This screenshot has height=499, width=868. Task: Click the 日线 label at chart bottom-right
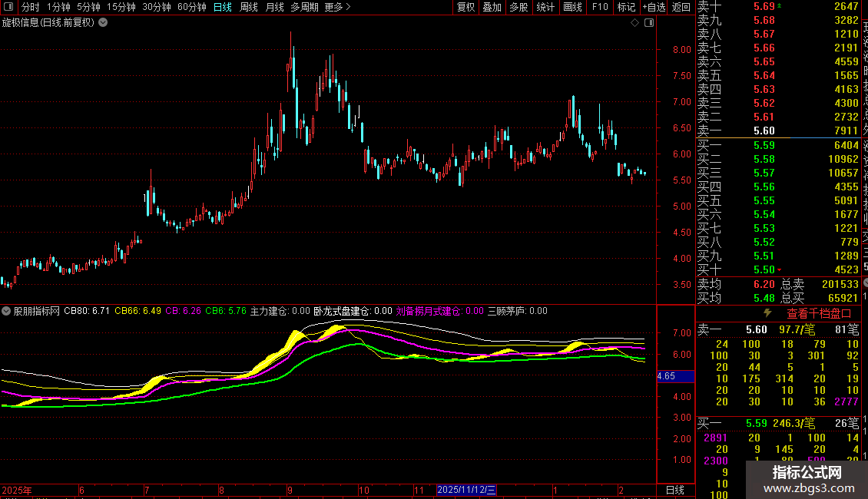[x=674, y=490]
